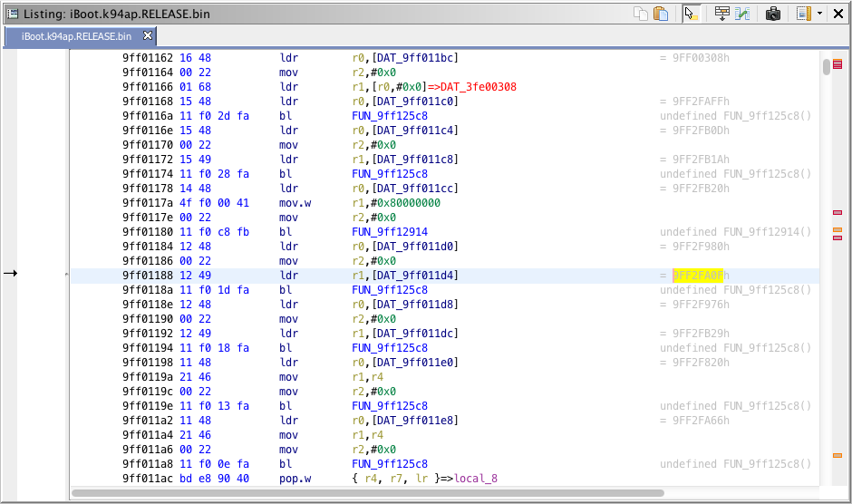Click bytes 4f f0 00 41
852x504 pixels.
(214, 203)
